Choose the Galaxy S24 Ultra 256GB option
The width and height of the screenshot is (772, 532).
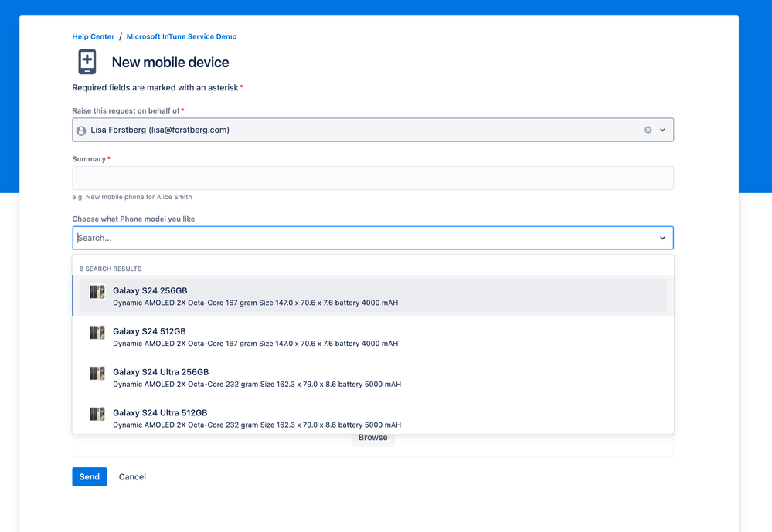click(x=372, y=378)
